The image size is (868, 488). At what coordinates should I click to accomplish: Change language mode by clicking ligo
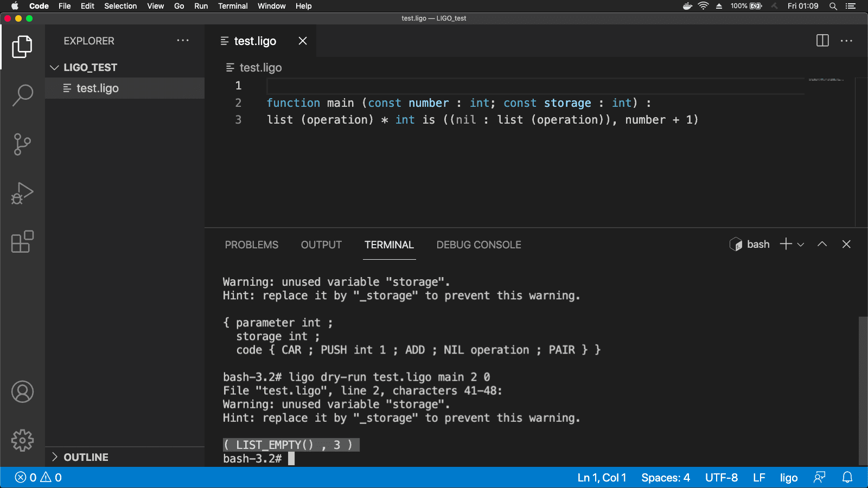tap(788, 477)
